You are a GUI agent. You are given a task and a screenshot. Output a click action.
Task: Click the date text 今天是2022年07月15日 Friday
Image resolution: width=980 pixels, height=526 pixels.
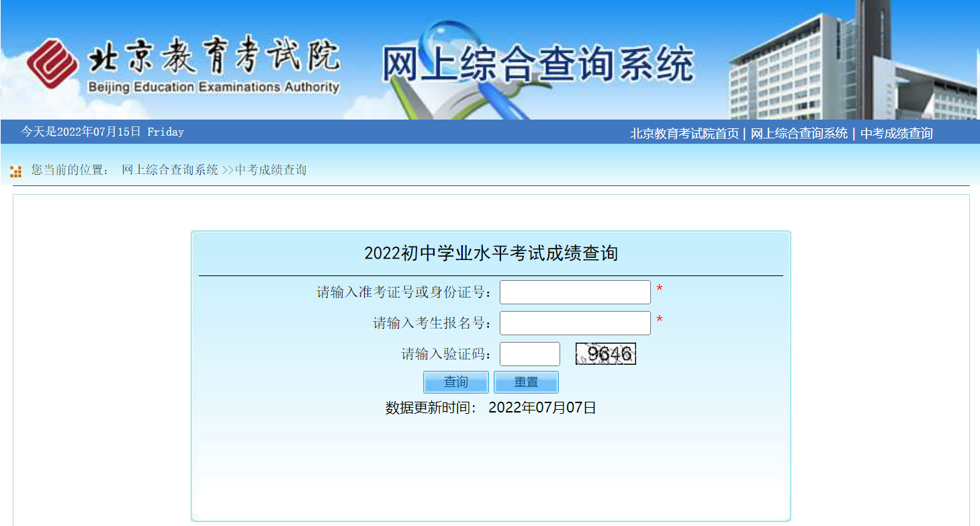102,132
